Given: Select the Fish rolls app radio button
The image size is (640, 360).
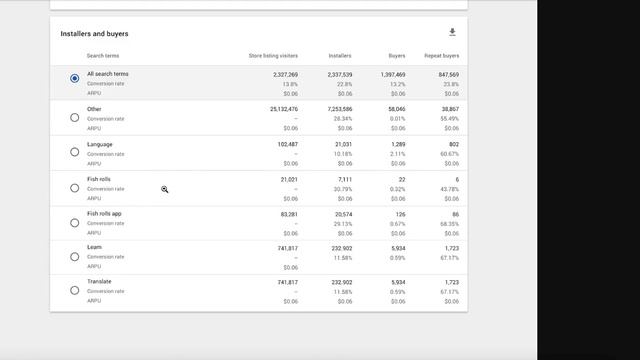Looking at the screenshot, I should pos(74,223).
